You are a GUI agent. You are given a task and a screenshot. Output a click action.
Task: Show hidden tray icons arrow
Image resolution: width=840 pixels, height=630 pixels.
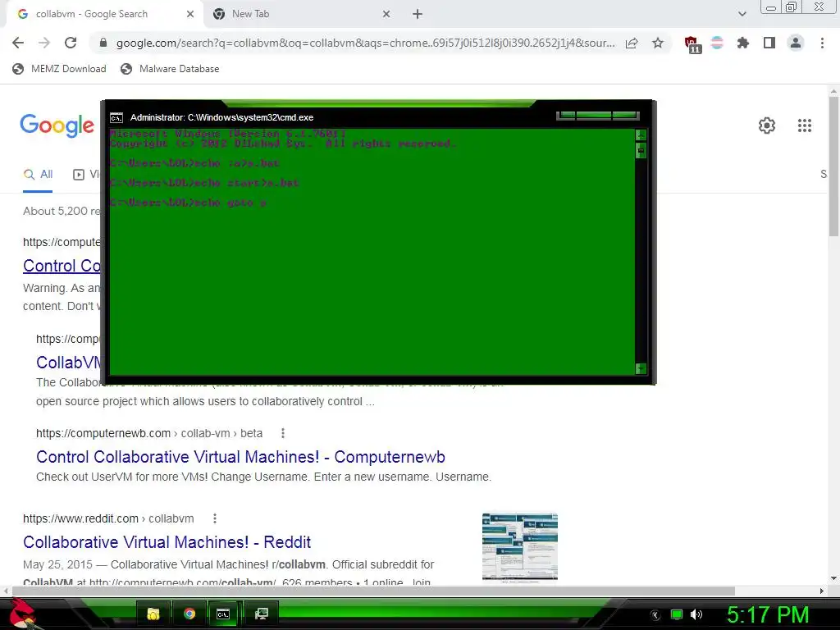(x=655, y=615)
